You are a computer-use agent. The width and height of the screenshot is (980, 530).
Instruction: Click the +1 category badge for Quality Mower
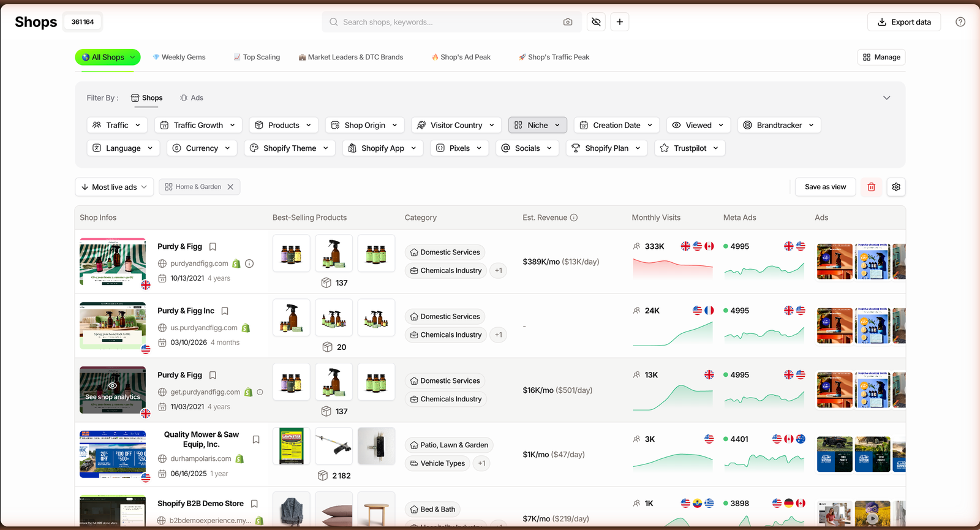pos(482,463)
